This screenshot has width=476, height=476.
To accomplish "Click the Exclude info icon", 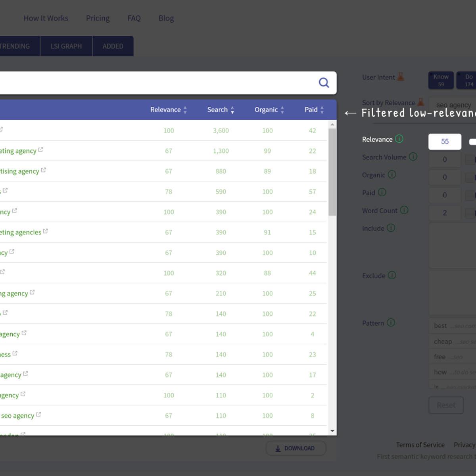I will click(x=392, y=275).
